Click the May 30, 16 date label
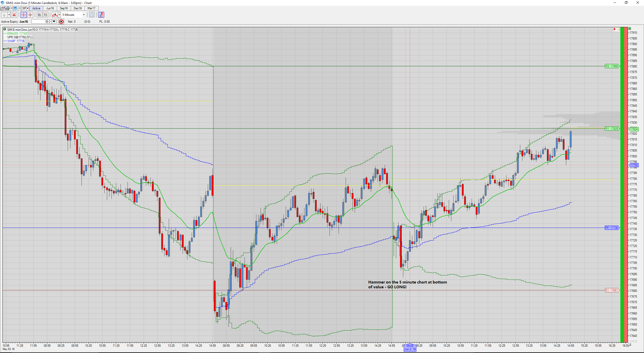This screenshot has width=644, height=353. 9,349
